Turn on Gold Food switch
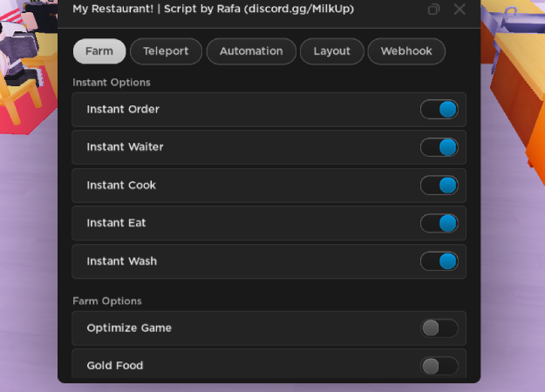The width and height of the screenshot is (545, 392). (x=439, y=366)
